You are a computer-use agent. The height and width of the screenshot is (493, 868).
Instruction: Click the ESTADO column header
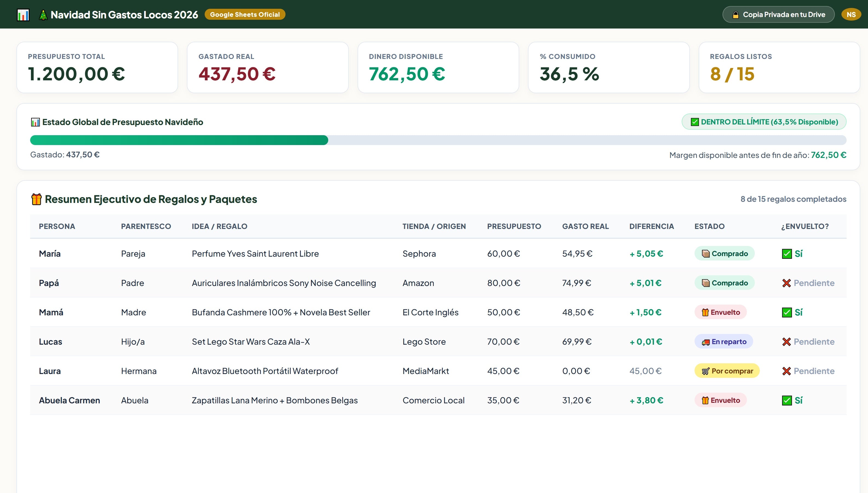pos(709,226)
